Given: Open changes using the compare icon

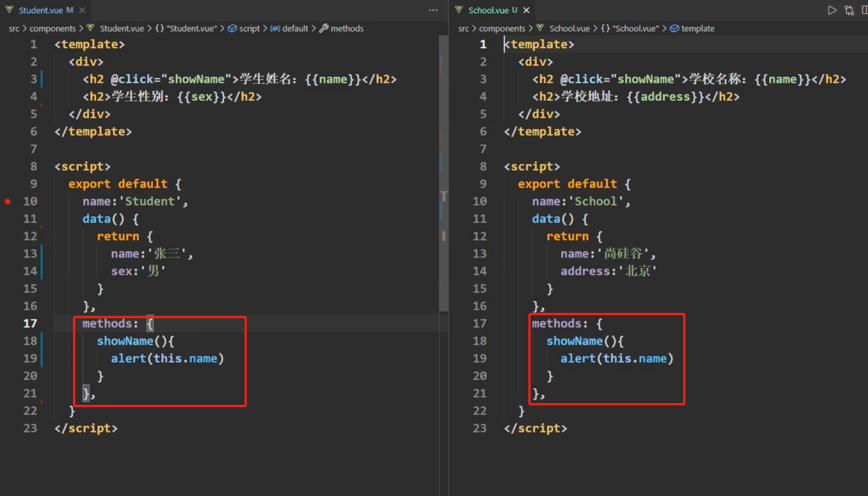Looking at the screenshot, I should [849, 10].
